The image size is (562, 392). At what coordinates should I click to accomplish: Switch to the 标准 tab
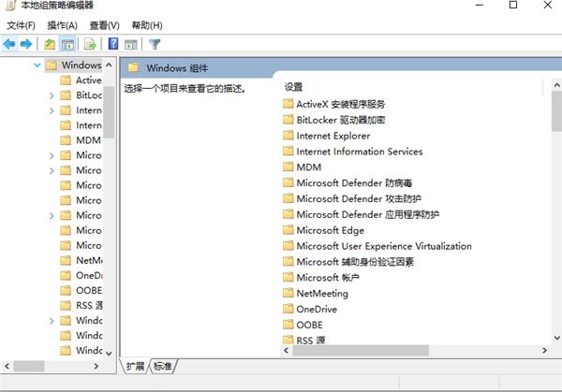163,366
